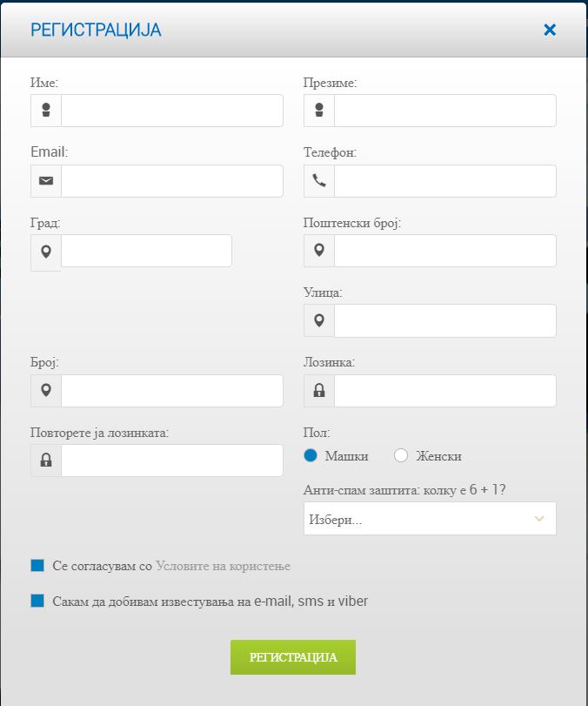Focus the Број input field

click(x=172, y=391)
